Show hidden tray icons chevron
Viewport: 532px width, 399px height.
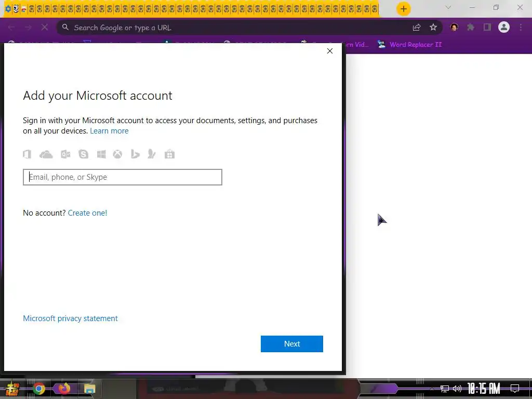point(432,389)
